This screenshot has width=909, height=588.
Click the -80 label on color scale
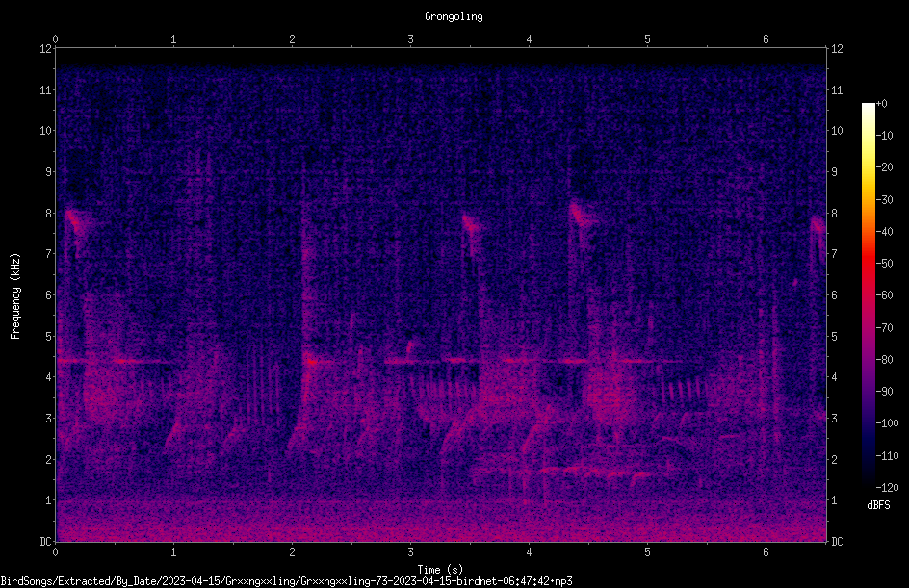coord(884,359)
